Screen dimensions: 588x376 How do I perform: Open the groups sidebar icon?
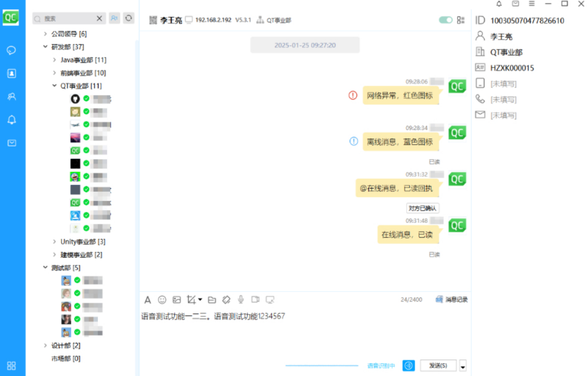point(11,96)
